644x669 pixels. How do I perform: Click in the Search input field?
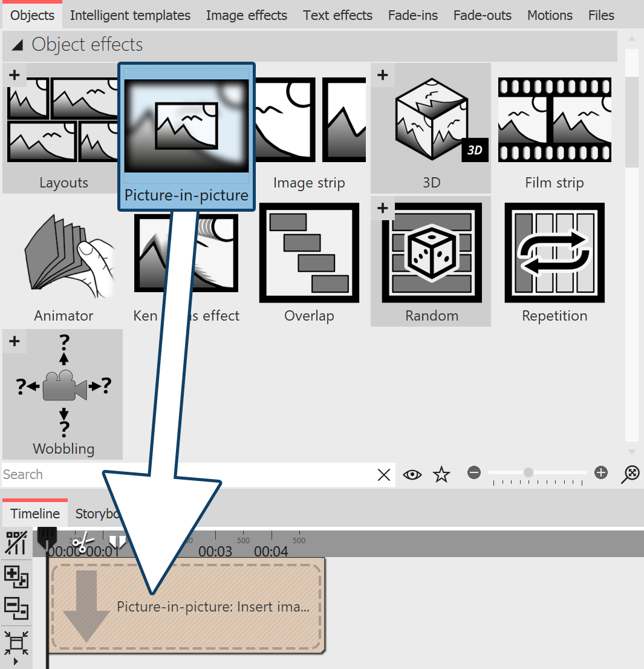[x=181, y=475]
